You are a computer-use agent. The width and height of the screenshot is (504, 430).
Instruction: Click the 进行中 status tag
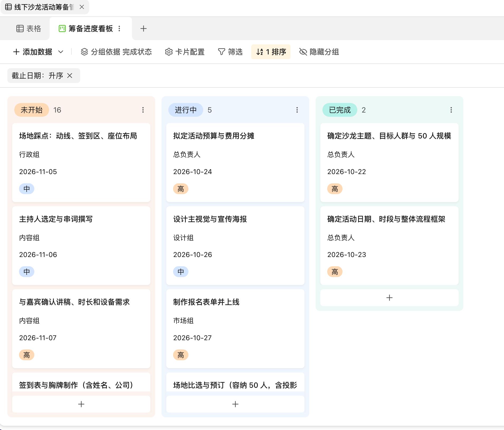click(x=186, y=110)
